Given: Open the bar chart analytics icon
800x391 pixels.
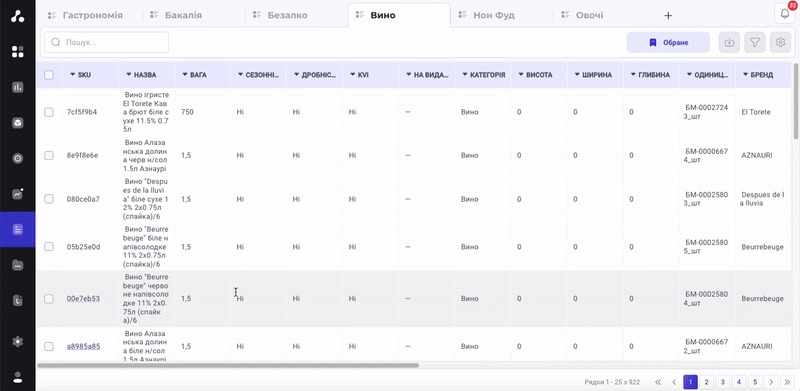Looking at the screenshot, I should click(17, 87).
